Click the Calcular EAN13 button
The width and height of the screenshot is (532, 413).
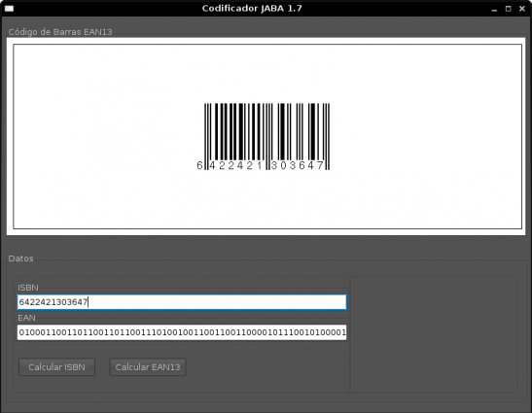148,367
